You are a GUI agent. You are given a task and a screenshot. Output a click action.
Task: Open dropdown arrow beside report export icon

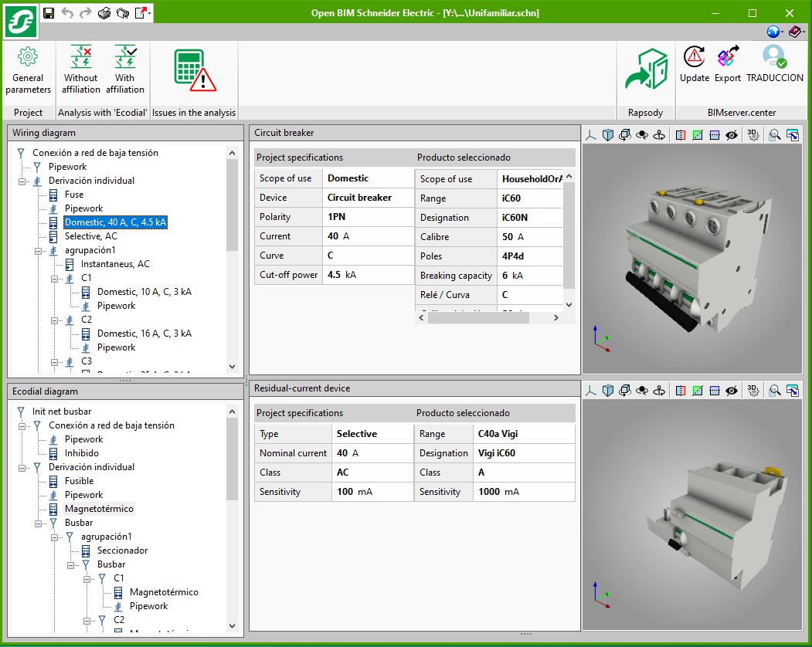point(150,13)
